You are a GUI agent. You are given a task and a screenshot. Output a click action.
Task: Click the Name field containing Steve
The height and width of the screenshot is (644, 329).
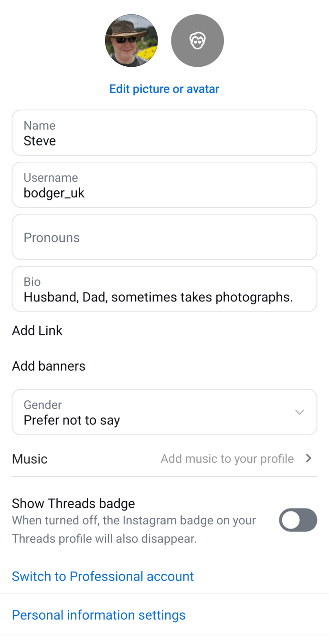tap(164, 133)
